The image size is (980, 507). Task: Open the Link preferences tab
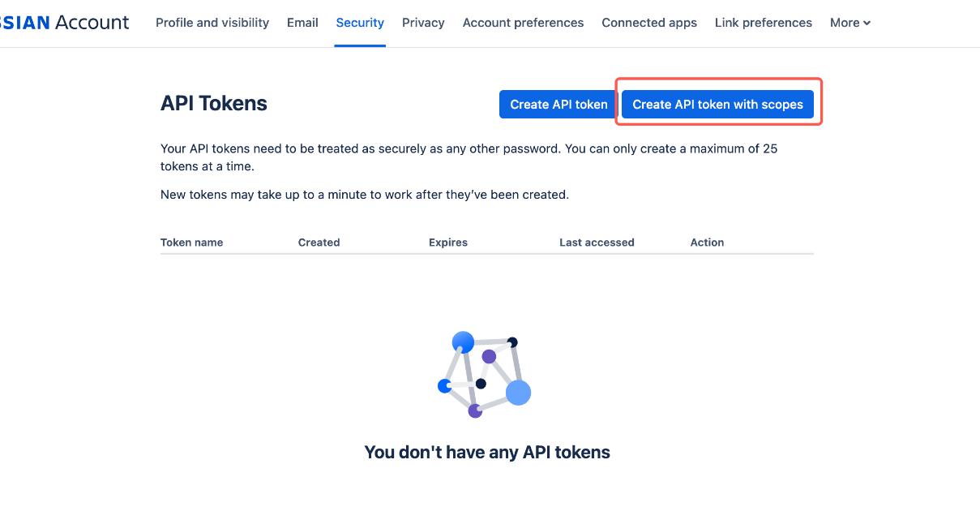pyautogui.click(x=764, y=23)
